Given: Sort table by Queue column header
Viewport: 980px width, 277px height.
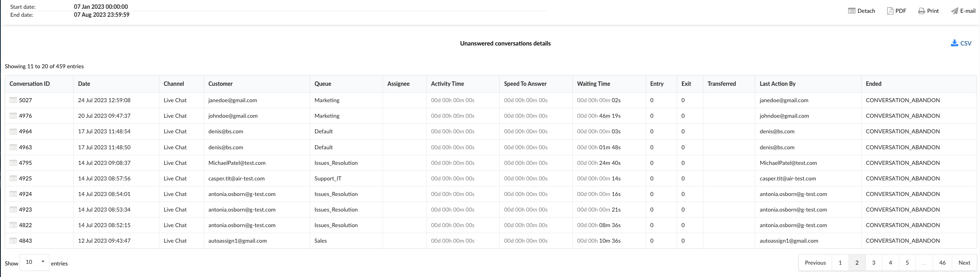Looking at the screenshot, I should (346, 84).
